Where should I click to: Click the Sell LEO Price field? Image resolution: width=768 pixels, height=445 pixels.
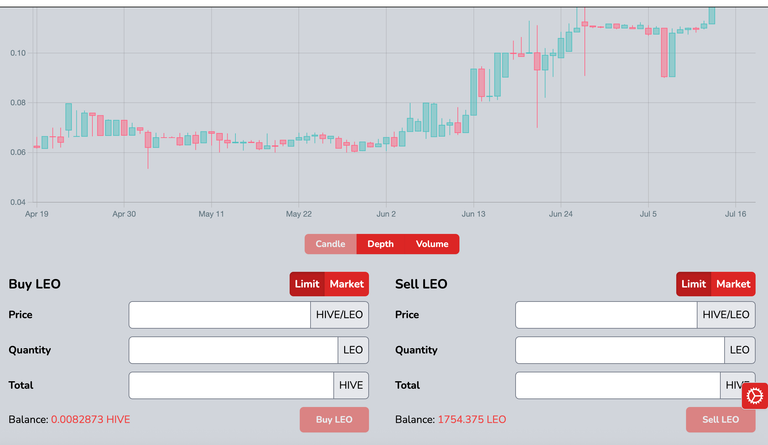[x=606, y=315]
